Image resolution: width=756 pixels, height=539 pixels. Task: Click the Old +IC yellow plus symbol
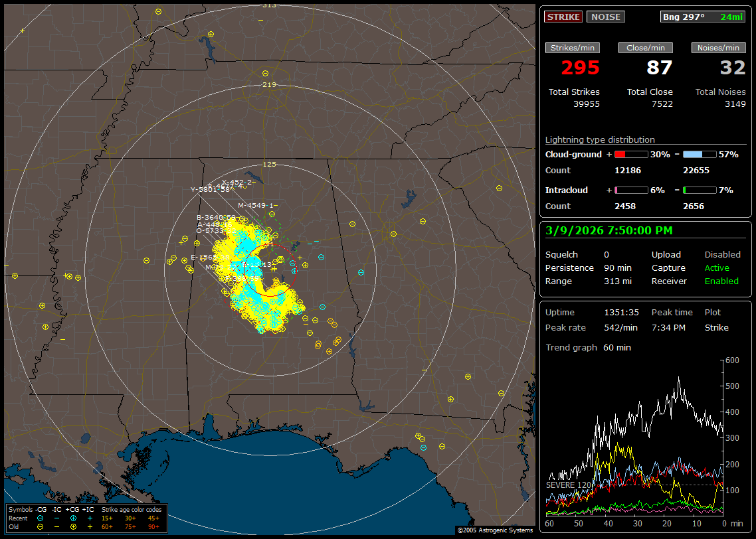click(x=90, y=526)
